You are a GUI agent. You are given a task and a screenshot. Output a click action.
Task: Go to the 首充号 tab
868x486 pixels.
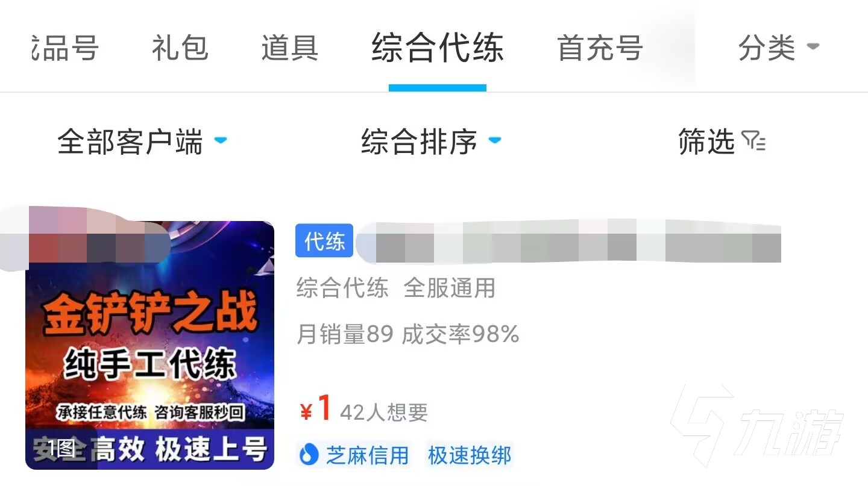[600, 48]
